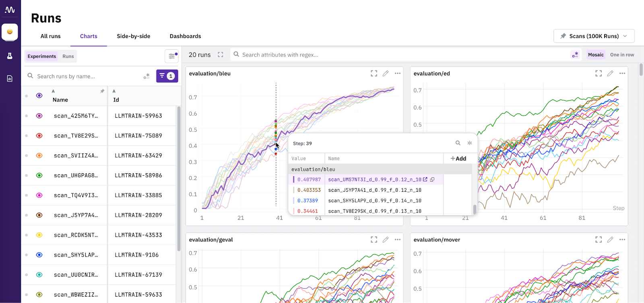The height and width of the screenshot is (303, 644).
Task: Open the Scans (100K Runs) dropdown
Action: [594, 36]
